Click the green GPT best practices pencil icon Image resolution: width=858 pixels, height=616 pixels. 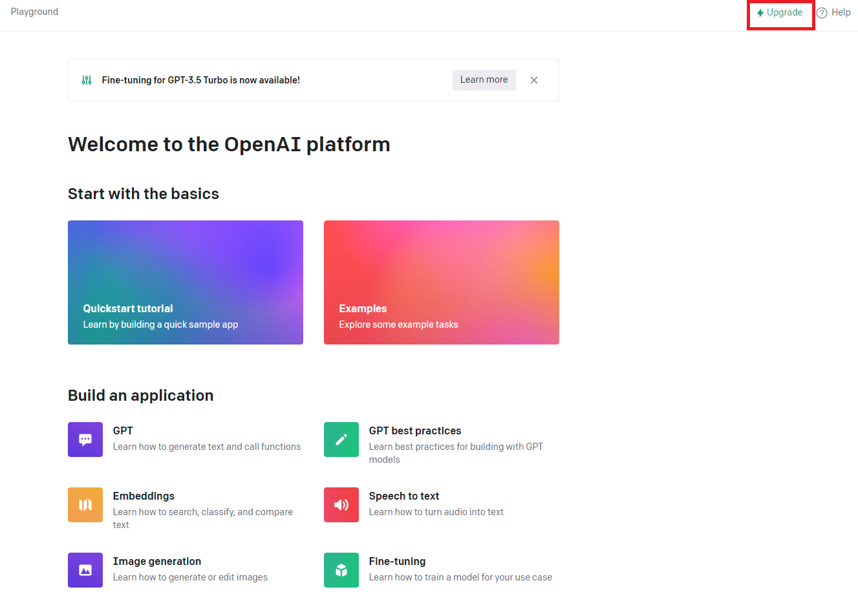pyautogui.click(x=341, y=440)
